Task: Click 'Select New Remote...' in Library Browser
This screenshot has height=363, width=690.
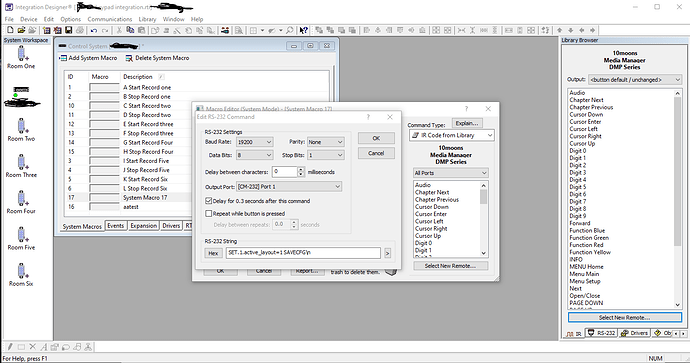Action: click(625, 317)
